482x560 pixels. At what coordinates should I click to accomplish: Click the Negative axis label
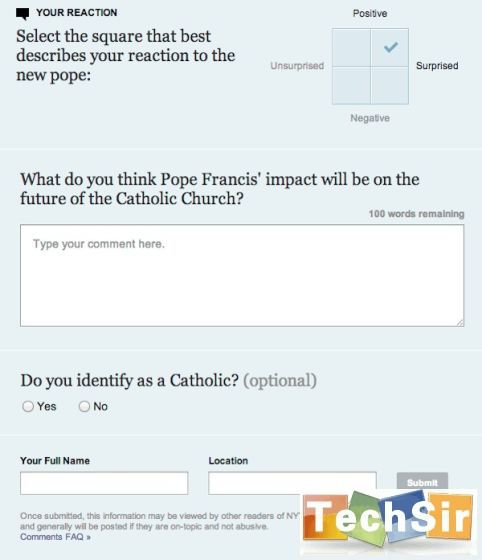(x=370, y=118)
